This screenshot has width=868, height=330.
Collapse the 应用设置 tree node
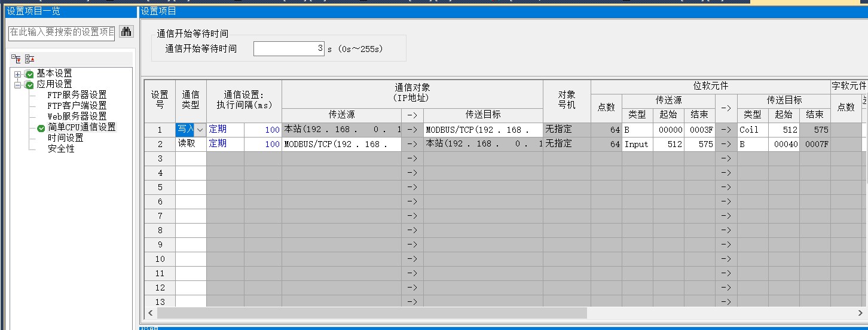(x=18, y=85)
